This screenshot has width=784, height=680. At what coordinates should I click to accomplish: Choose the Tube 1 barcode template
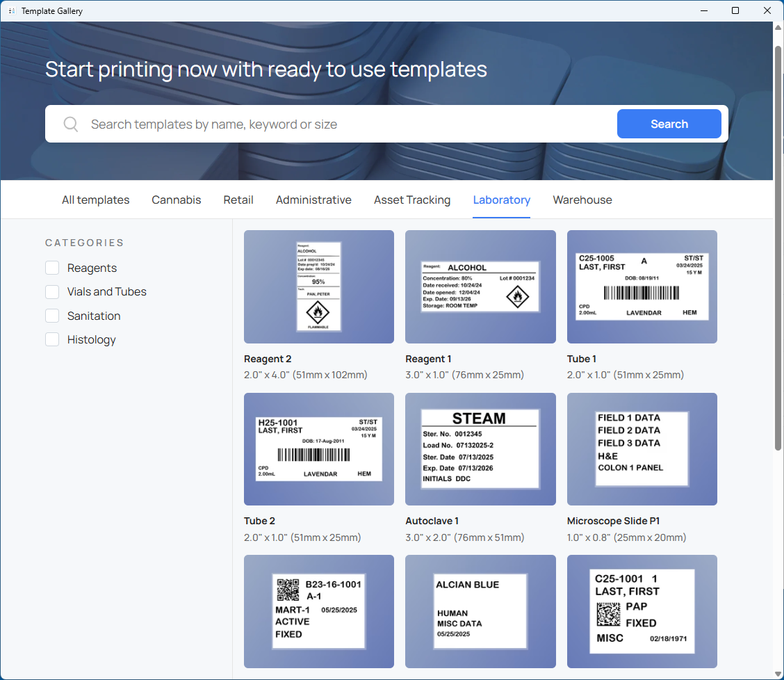tap(642, 286)
